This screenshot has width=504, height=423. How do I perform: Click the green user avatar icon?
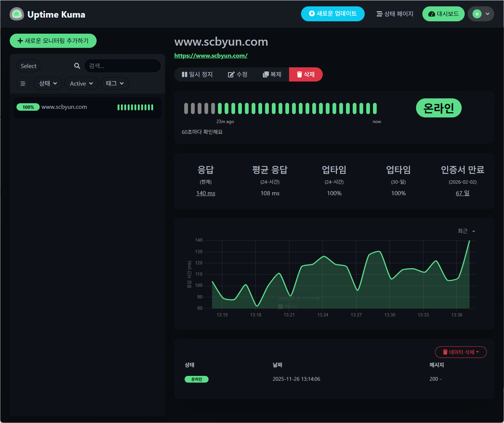[x=477, y=14]
